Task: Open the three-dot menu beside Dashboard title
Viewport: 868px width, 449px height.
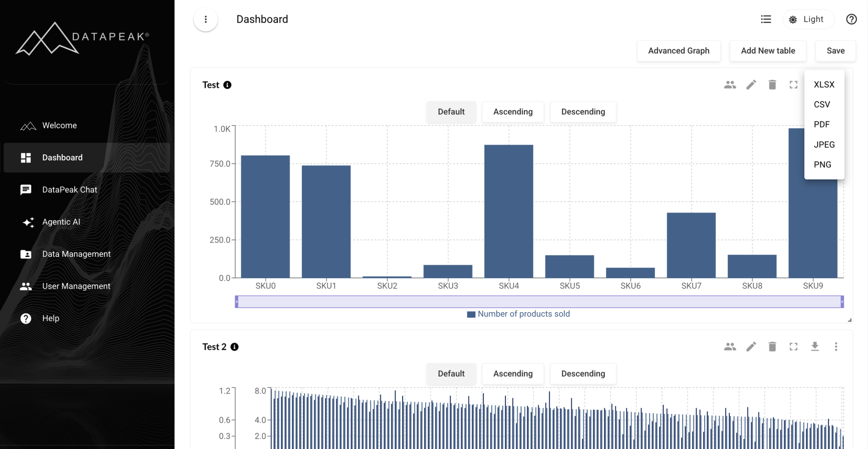Action: (206, 19)
